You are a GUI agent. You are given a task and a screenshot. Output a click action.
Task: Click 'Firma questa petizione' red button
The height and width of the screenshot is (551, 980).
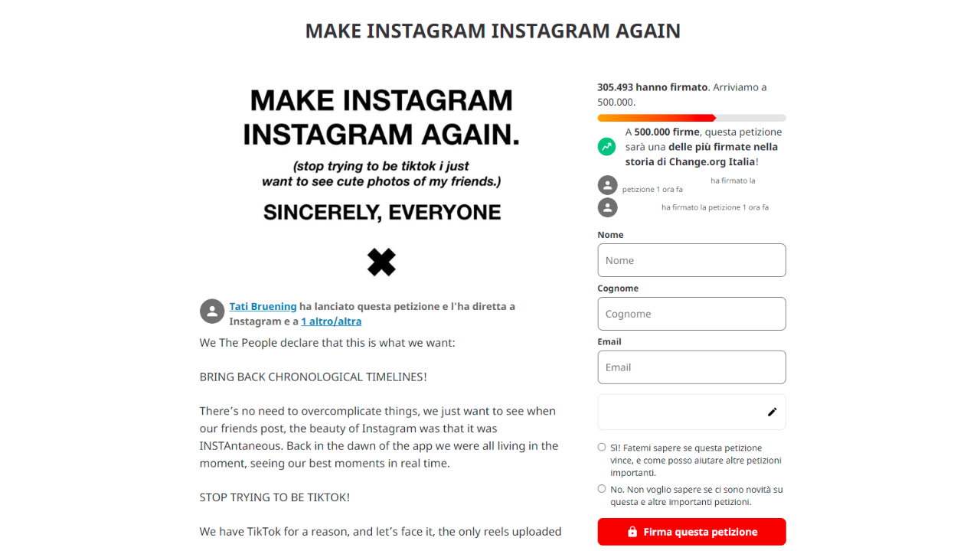(x=692, y=532)
